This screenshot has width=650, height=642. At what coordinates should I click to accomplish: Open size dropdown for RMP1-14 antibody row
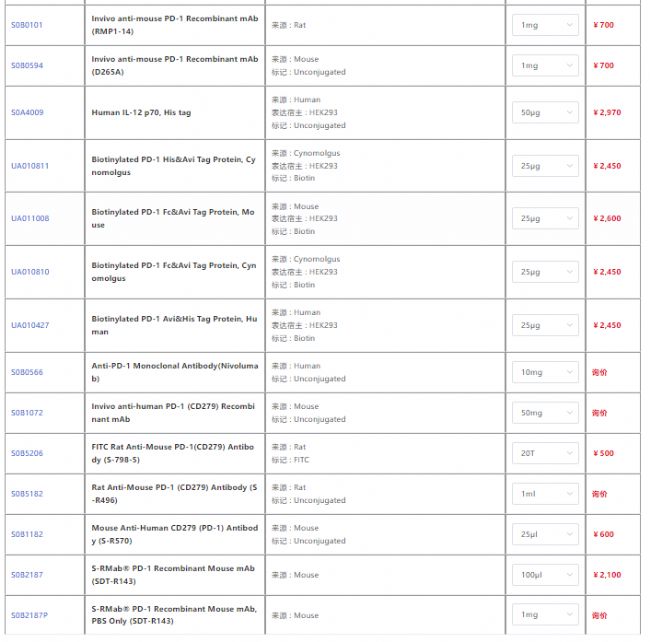click(x=545, y=25)
